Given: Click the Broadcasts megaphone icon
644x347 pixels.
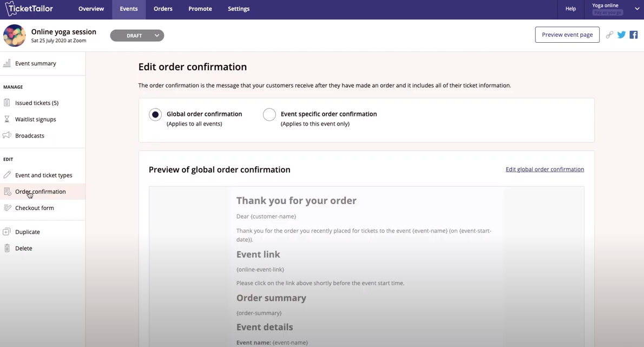Looking at the screenshot, I should pos(7,135).
